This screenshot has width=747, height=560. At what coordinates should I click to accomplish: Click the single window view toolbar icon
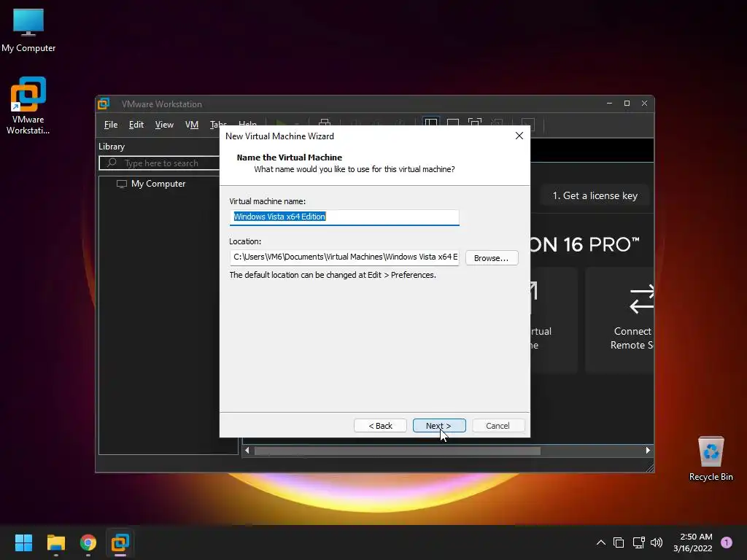pyautogui.click(x=452, y=124)
